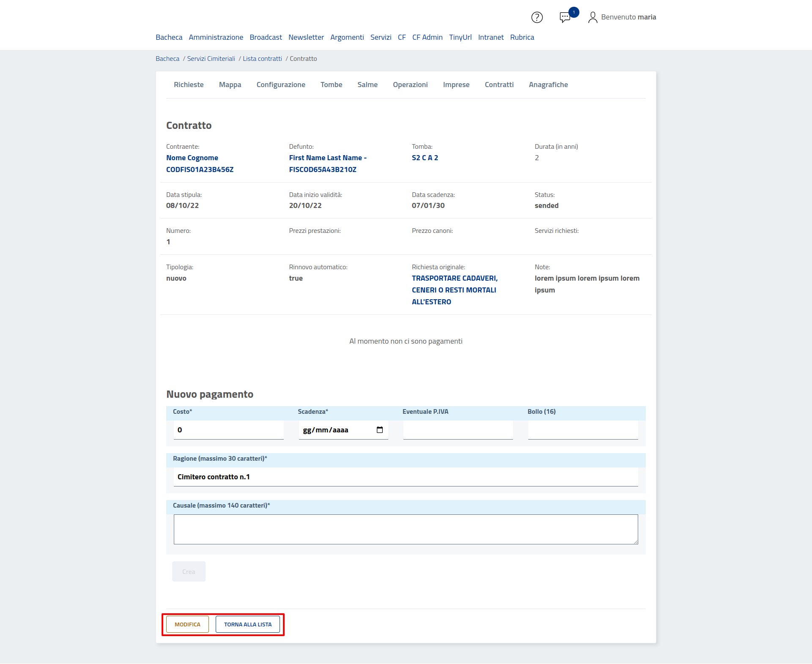Viewport: 812px width, 664px height.
Task: Open tomba S2 C A 2 link
Action: point(425,158)
